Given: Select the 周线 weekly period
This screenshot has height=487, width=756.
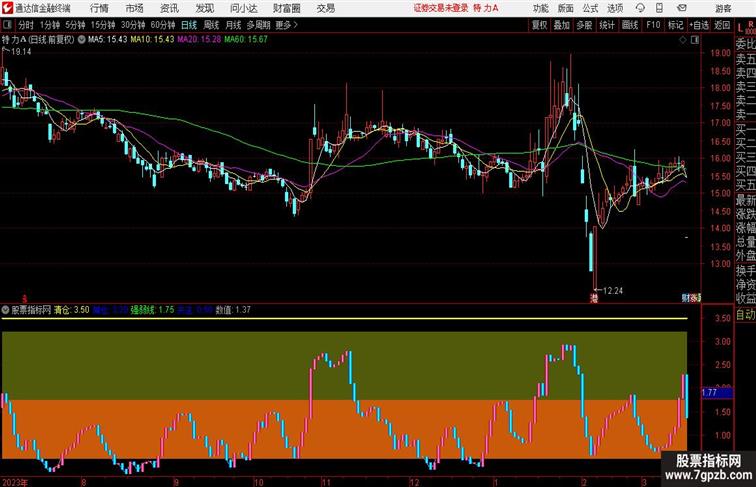Looking at the screenshot, I should (x=211, y=25).
